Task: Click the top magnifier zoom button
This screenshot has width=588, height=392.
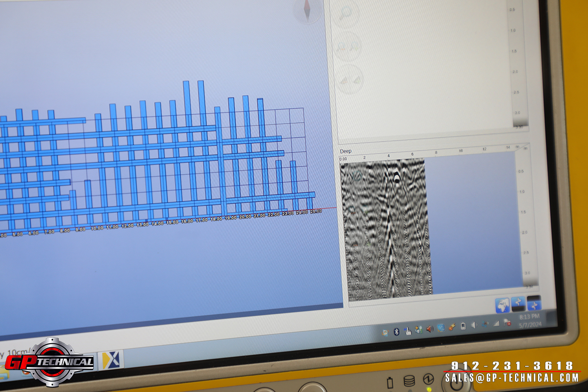Action: click(346, 14)
